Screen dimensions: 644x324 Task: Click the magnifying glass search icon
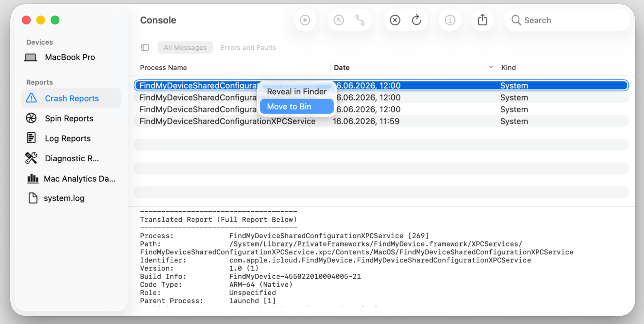[x=516, y=20]
